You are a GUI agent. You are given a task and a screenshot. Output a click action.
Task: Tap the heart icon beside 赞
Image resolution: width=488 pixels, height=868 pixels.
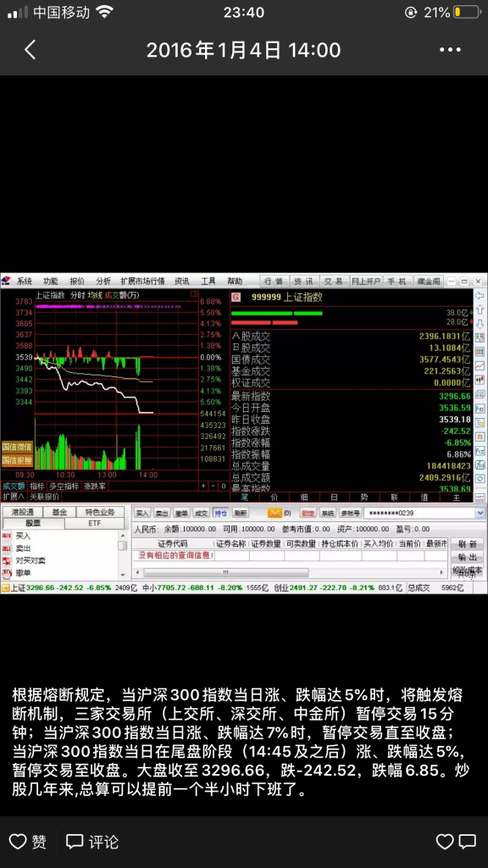(x=18, y=842)
